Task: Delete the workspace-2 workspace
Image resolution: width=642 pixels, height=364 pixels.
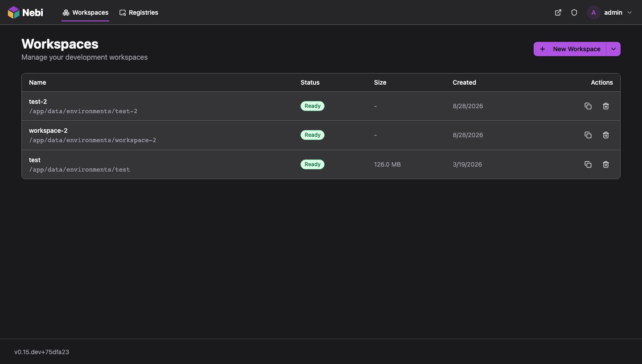Action: pyautogui.click(x=606, y=135)
